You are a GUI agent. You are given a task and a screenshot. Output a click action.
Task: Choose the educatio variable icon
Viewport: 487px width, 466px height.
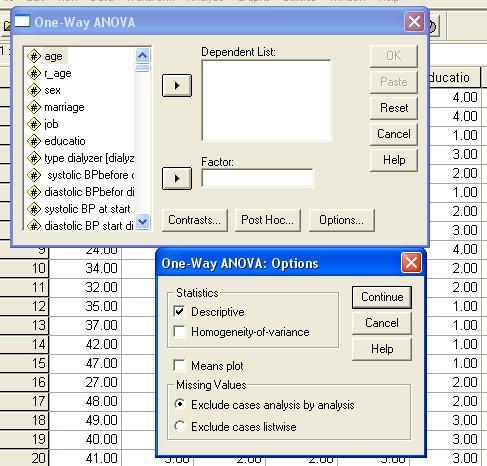(x=34, y=141)
